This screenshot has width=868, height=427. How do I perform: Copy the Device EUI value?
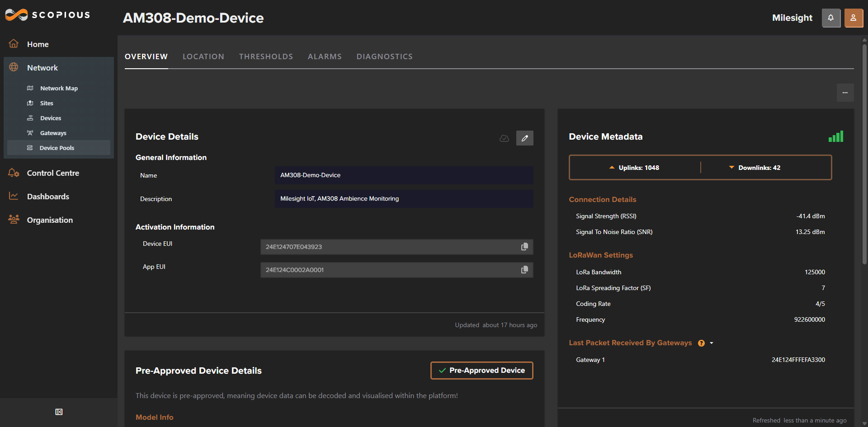click(524, 247)
